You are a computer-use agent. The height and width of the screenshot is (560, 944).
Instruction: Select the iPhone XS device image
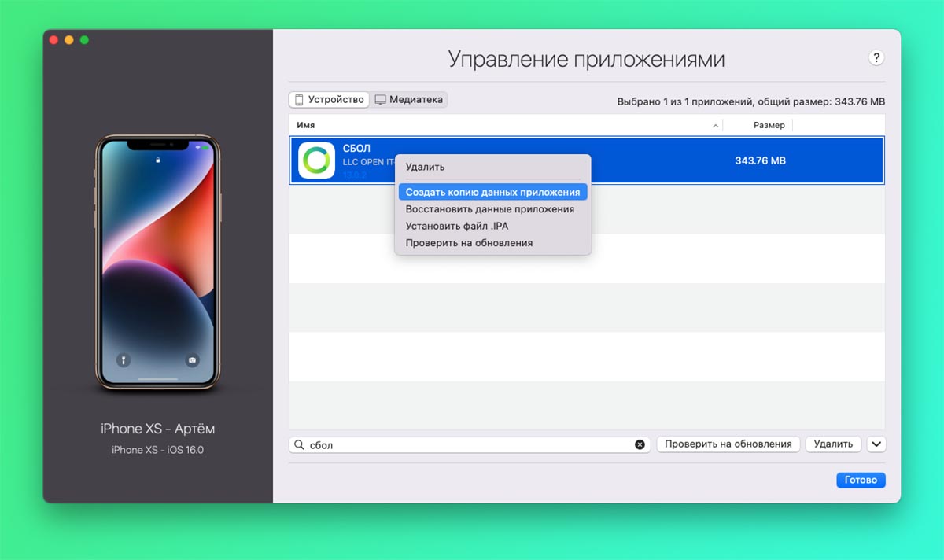point(157,263)
